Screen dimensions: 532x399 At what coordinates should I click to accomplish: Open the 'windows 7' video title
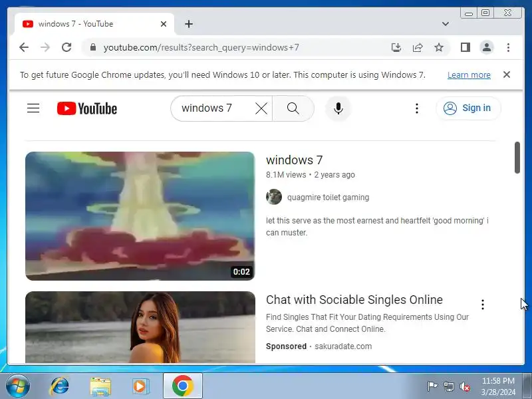[294, 160]
